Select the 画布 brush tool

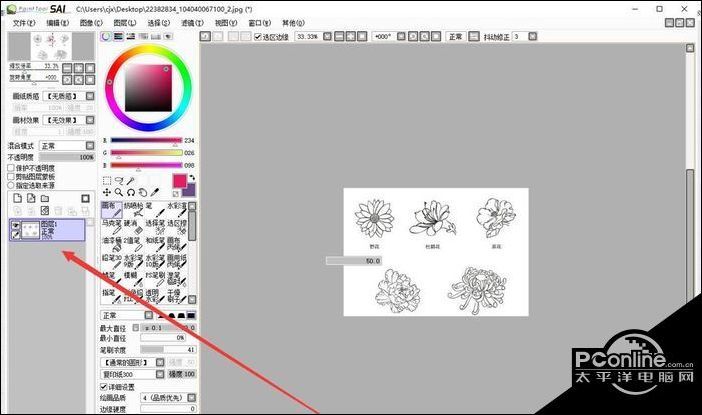coord(111,210)
